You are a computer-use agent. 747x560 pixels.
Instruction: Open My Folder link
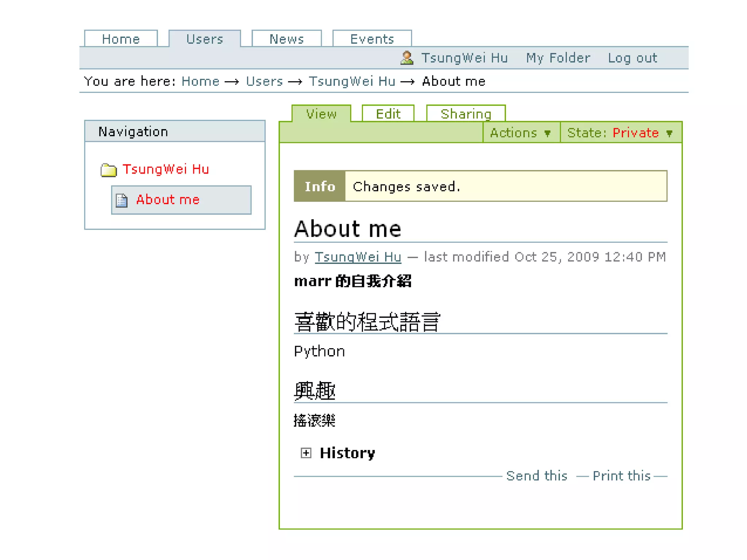(x=558, y=58)
